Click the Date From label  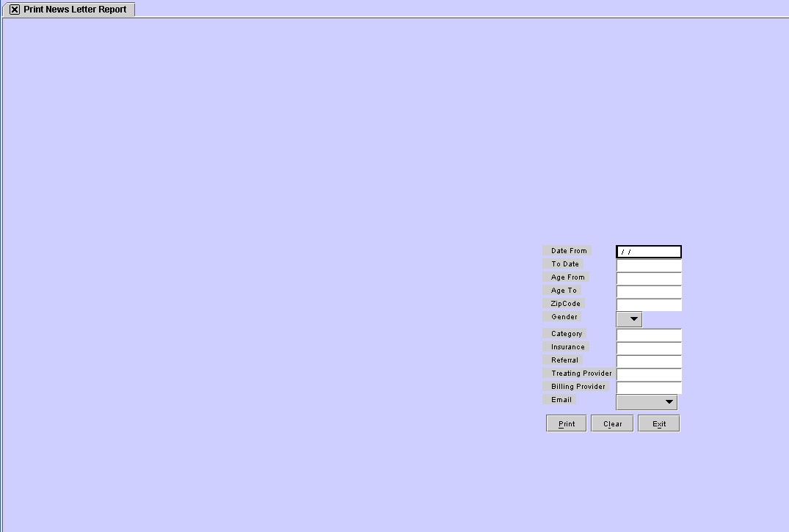567,251
